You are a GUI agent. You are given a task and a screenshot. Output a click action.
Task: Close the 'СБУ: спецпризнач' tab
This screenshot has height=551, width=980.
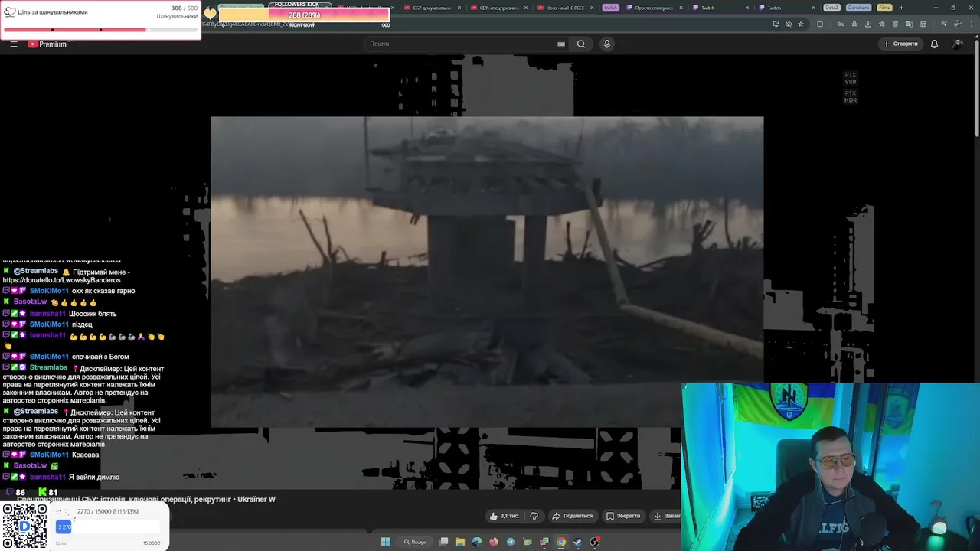click(x=525, y=8)
